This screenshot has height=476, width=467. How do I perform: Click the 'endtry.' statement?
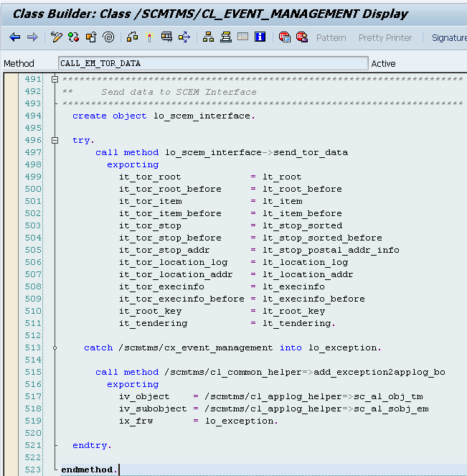click(93, 445)
